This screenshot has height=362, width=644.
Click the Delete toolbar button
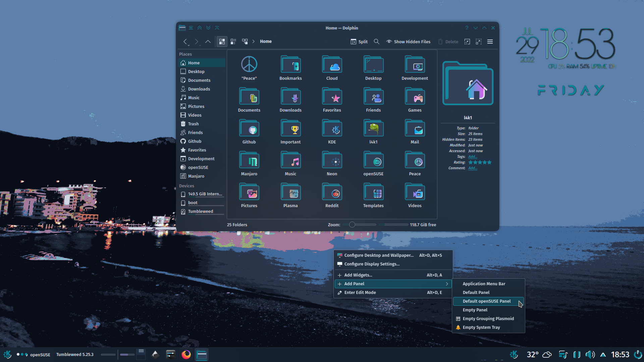coord(448,42)
